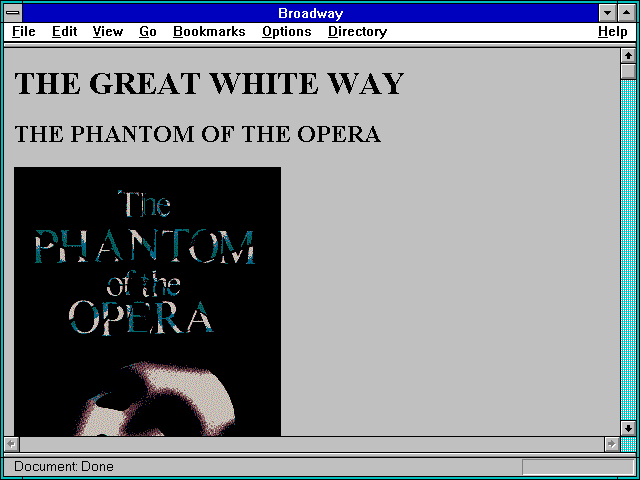Open the File menu
640x480 pixels.
tap(24, 32)
